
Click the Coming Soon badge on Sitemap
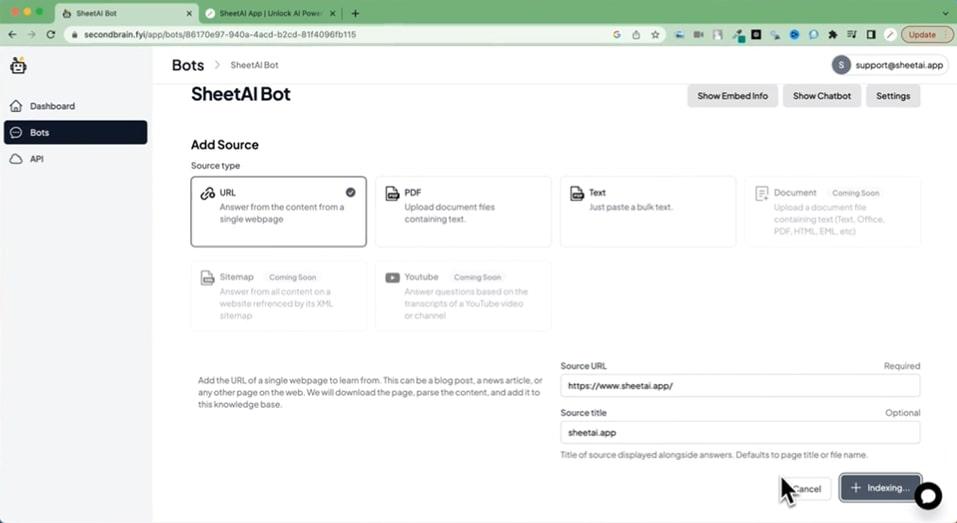pyautogui.click(x=292, y=277)
